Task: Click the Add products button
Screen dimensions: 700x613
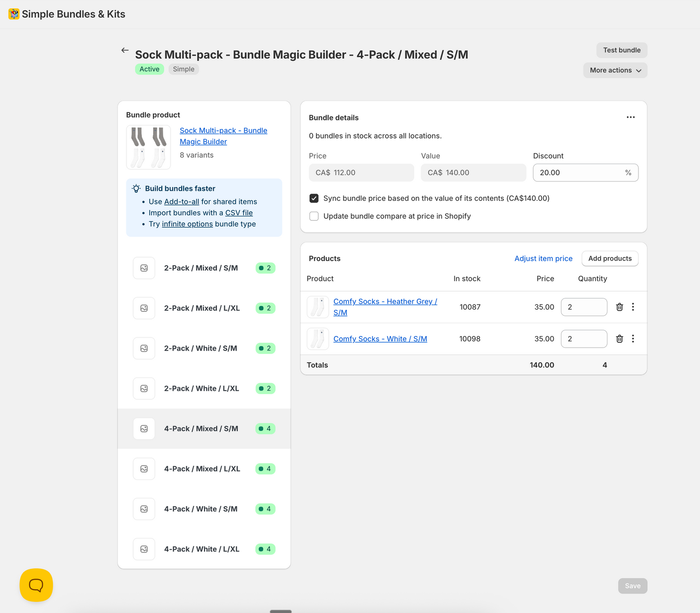Action: pos(610,259)
